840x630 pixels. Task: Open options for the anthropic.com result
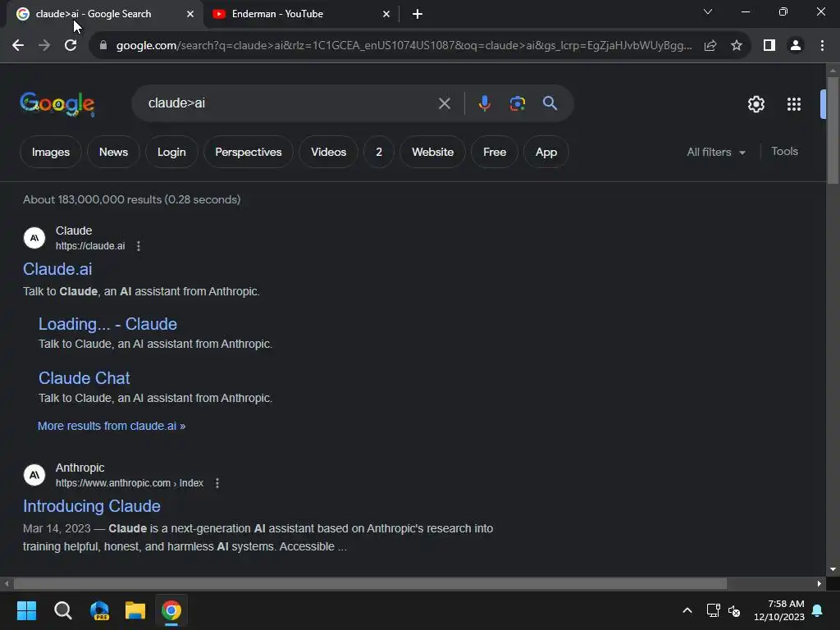coord(217,483)
